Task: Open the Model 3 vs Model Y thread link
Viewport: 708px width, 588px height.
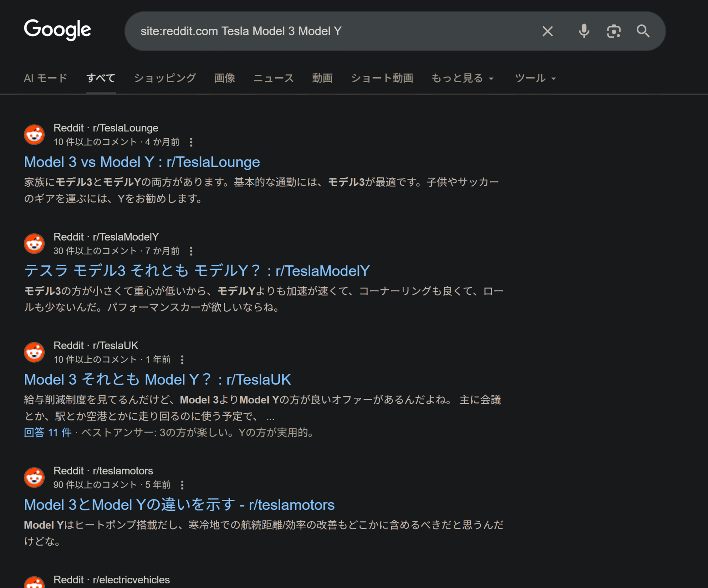Action: pos(142,162)
